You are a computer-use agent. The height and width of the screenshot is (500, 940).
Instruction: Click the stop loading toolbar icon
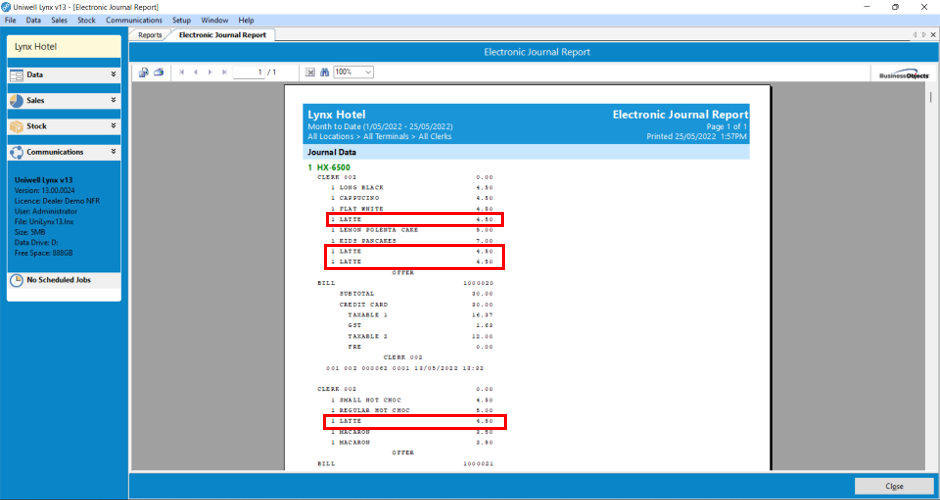point(310,72)
